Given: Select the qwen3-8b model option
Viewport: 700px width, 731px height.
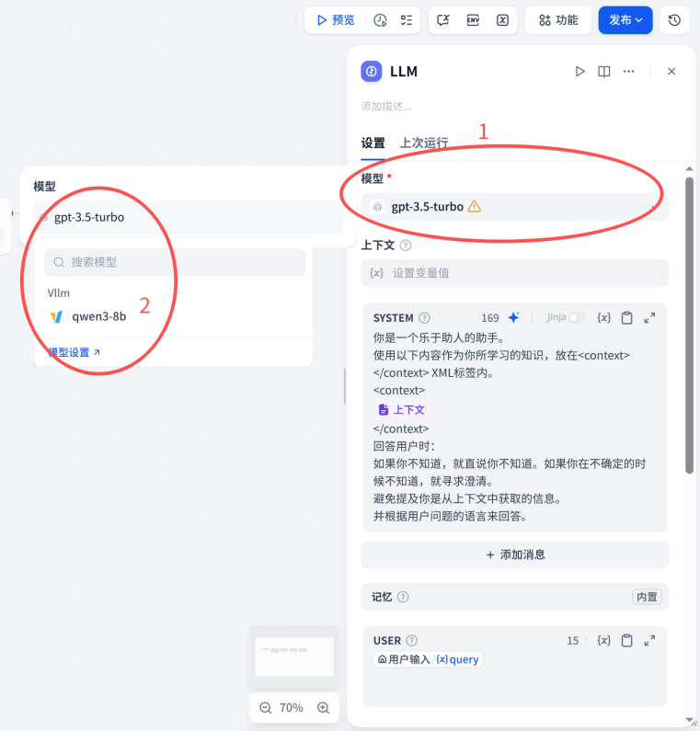Looking at the screenshot, I should pos(98,316).
